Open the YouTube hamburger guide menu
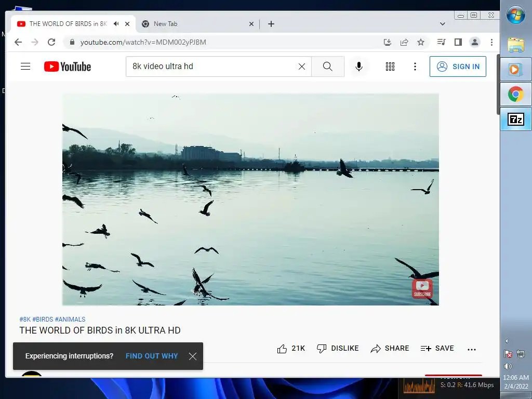Image resolution: width=532 pixels, height=399 pixels. pos(25,66)
